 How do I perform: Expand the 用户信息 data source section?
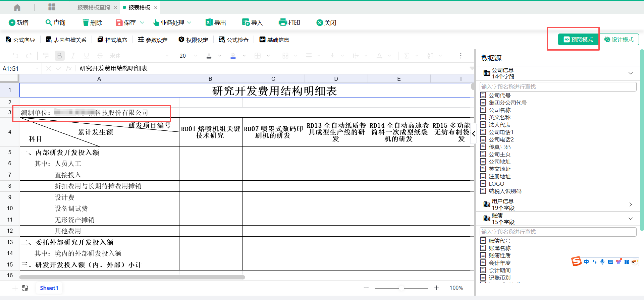[630, 204]
